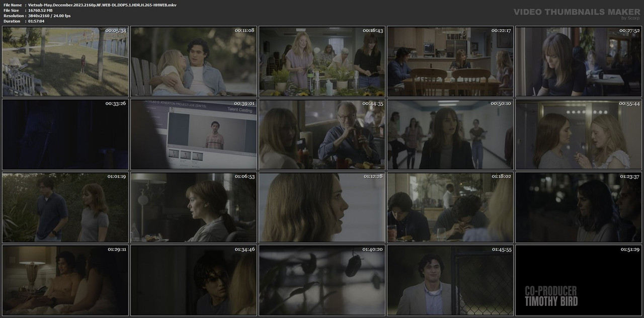
Task: Select the thumbnail at 01:45:55
Action: pos(450,280)
